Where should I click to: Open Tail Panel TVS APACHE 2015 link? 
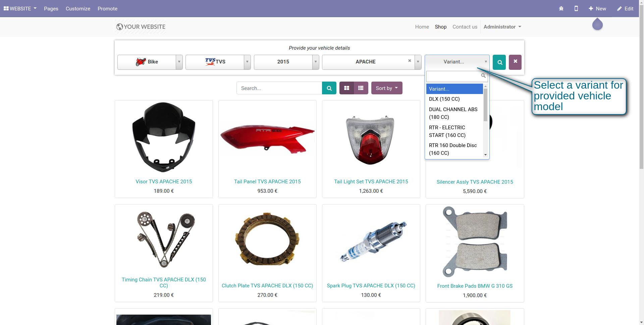pyautogui.click(x=267, y=182)
